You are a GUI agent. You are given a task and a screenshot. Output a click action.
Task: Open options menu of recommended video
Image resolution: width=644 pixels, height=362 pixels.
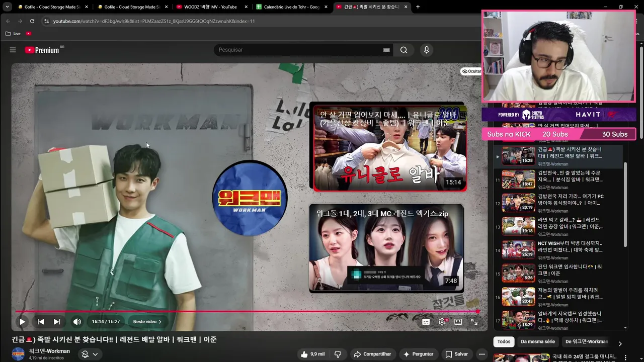(626, 357)
